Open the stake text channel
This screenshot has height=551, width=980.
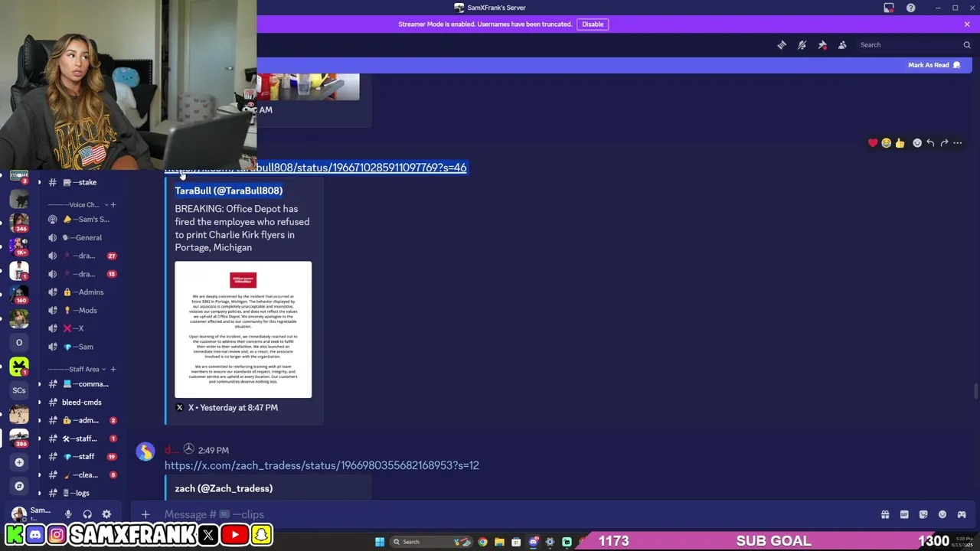81,182
